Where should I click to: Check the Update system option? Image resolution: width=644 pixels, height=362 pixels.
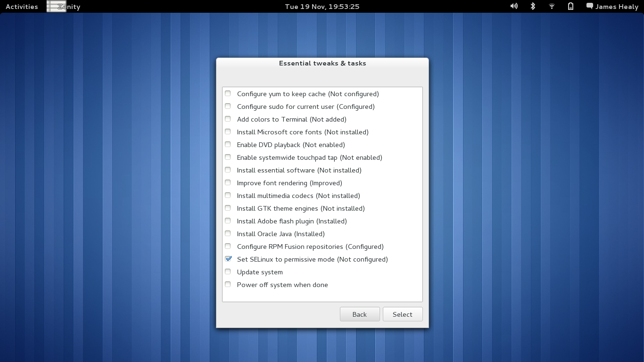[x=228, y=271]
